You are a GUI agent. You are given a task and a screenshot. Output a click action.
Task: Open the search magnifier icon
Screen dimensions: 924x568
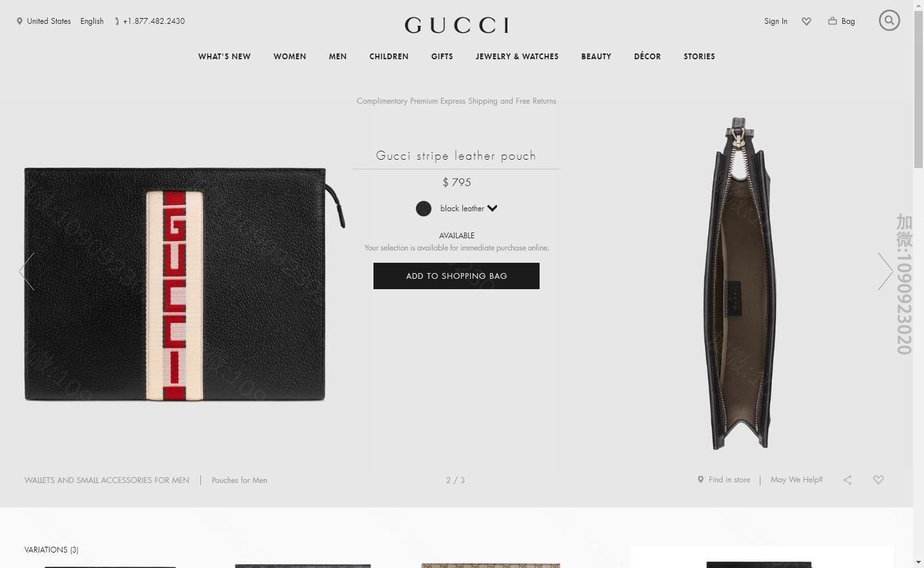889,21
